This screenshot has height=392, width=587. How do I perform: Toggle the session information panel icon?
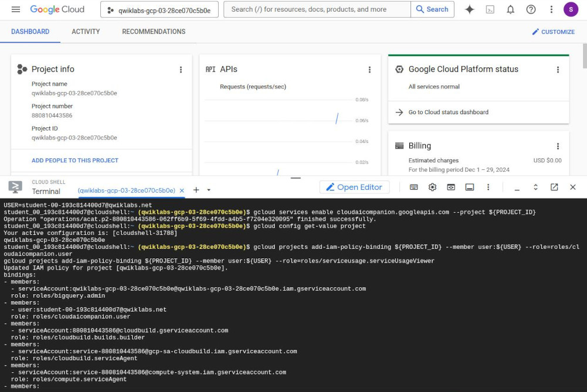pos(470,187)
